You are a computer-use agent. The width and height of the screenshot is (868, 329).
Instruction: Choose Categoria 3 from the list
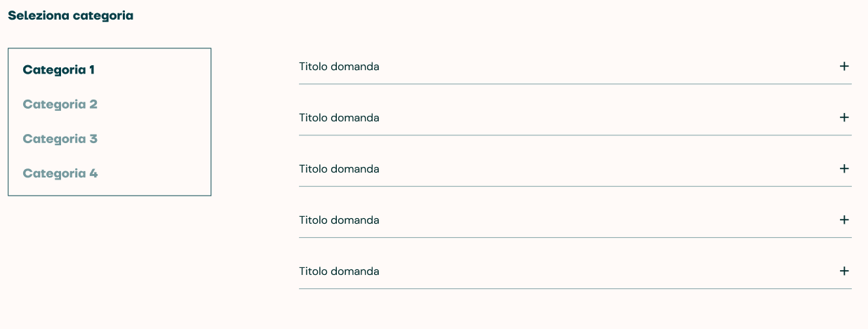[x=60, y=139]
